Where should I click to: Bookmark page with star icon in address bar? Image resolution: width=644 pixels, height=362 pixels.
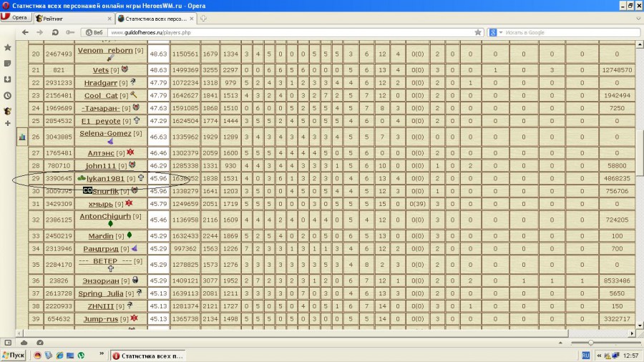click(478, 32)
